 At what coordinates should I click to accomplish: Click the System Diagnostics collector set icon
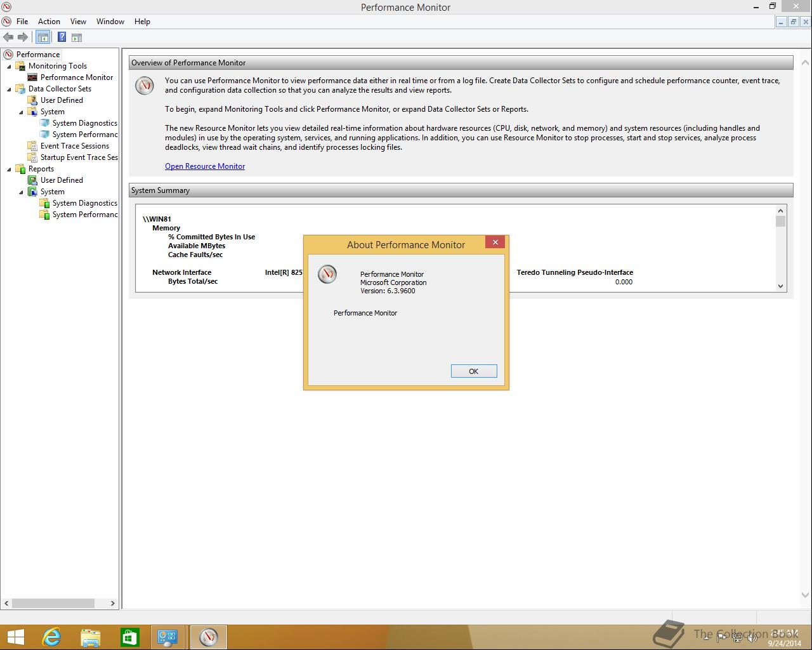pyautogui.click(x=44, y=123)
